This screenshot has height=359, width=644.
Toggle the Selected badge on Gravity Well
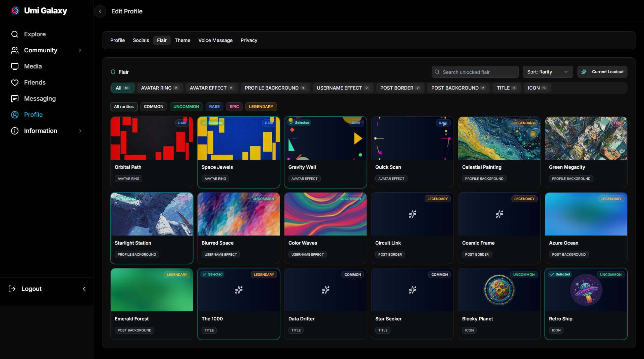pos(299,123)
